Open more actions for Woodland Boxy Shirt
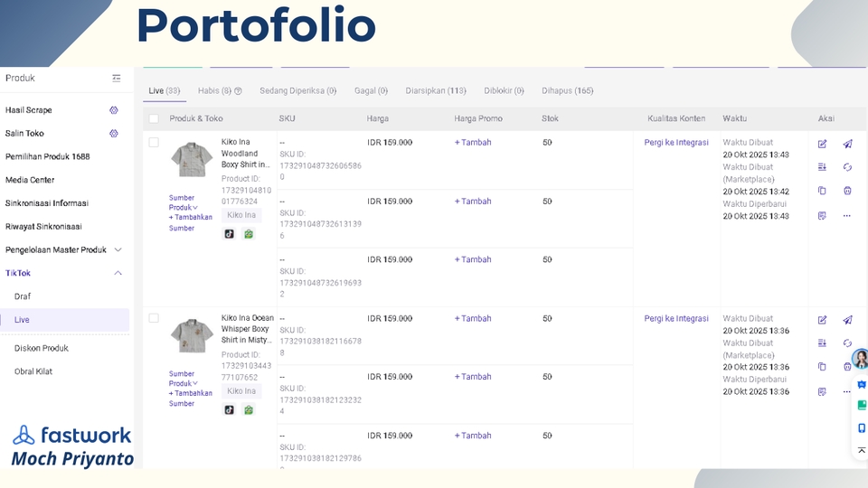Image resolution: width=868 pixels, height=488 pixels. pos(847,216)
